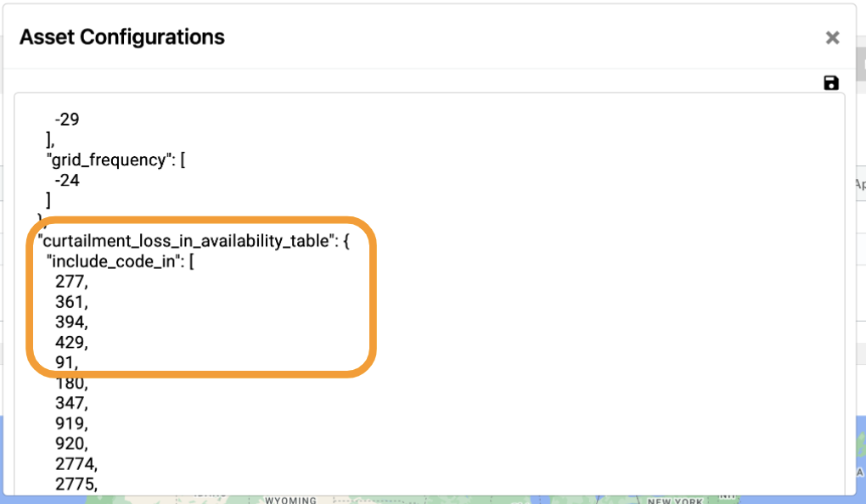Close the Asset Configurations dialog
This screenshot has height=504, width=866.
pyautogui.click(x=832, y=37)
